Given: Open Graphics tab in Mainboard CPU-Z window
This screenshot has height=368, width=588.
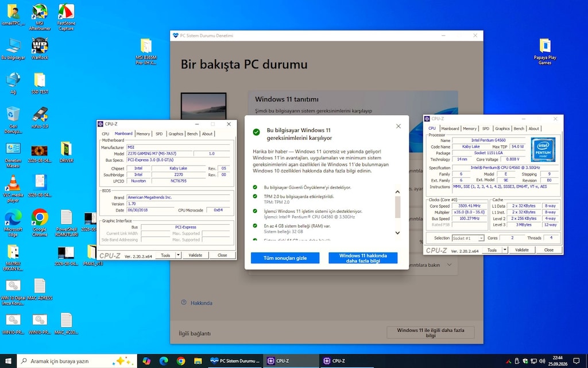Looking at the screenshot, I should [176, 133].
